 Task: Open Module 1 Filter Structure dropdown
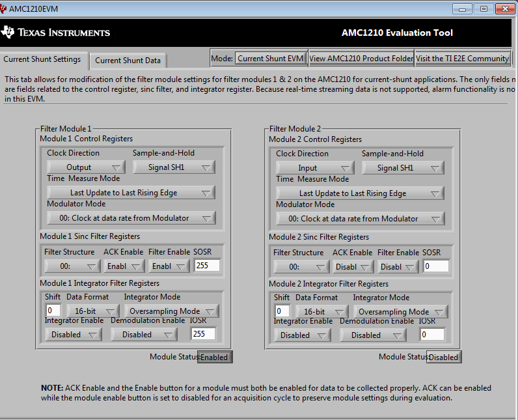point(72,266)
